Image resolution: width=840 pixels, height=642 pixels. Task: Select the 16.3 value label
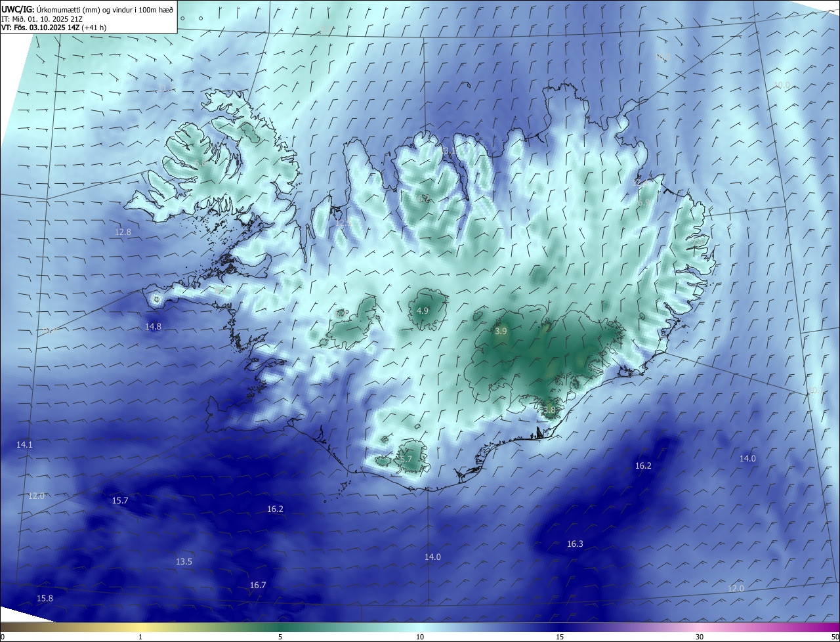coord(575,544)
